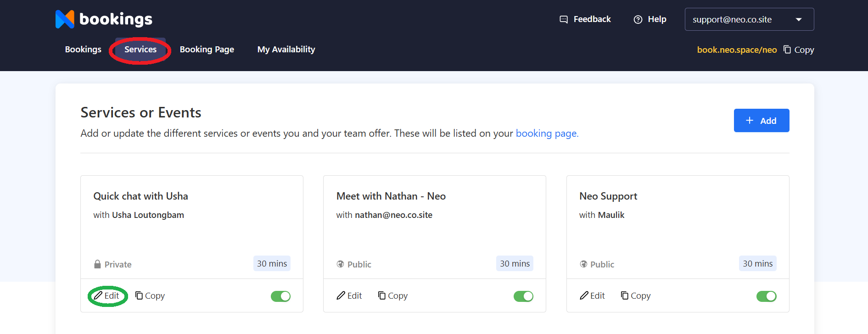The width and height of the screenshot is (868, 334).
Task: Click the Feedback speech bubble icon
Action: click(564, 19)
